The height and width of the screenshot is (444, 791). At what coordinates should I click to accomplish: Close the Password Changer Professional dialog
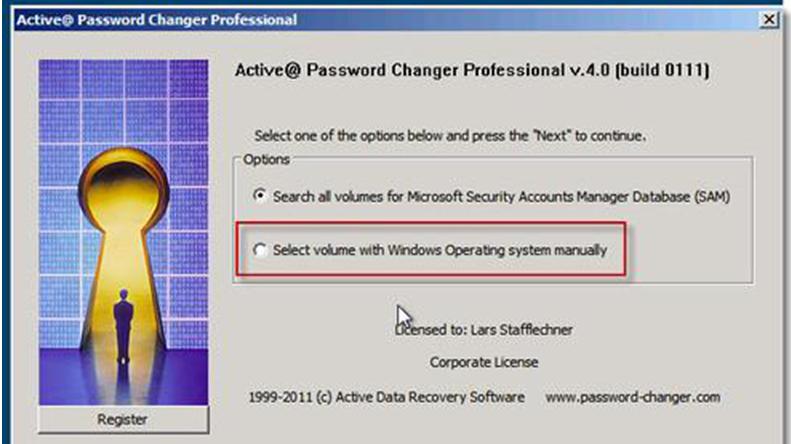[769, 19]
